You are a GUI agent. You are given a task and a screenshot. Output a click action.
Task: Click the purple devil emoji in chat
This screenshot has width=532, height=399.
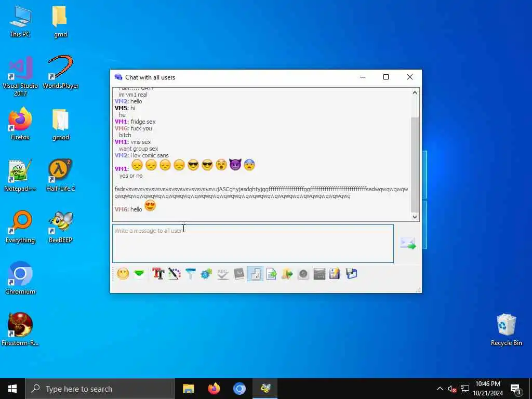pos(235,165)
